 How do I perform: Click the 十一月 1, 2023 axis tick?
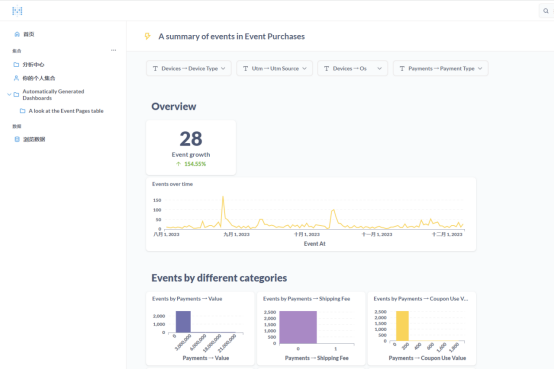[x=377, y=234]
